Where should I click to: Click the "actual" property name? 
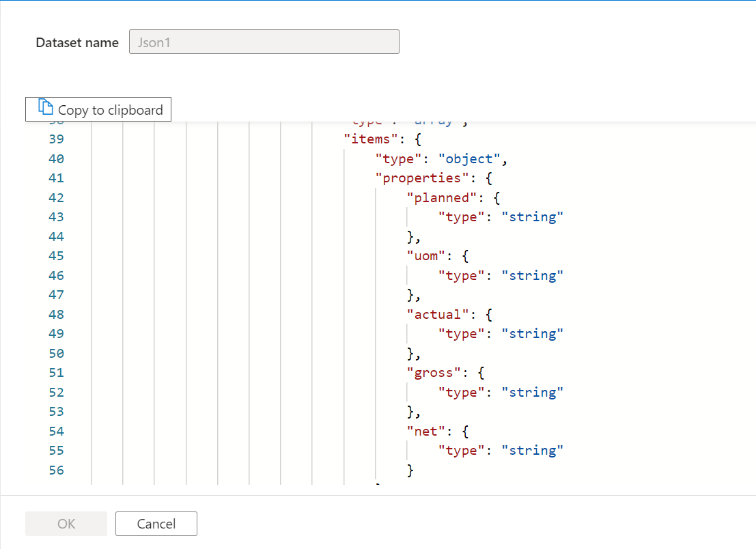[438, 314]
